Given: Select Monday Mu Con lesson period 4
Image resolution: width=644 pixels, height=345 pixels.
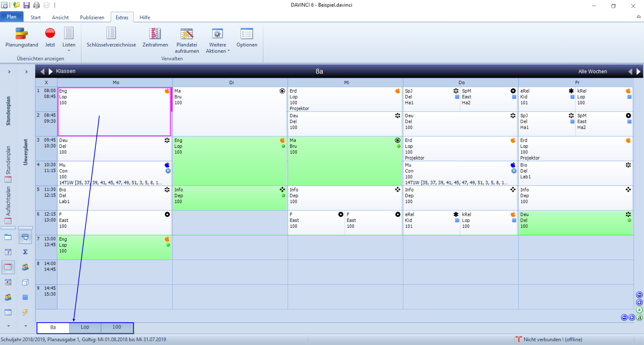Looking at the screenshot, I should pyautogui.click(x=114, y=174).
